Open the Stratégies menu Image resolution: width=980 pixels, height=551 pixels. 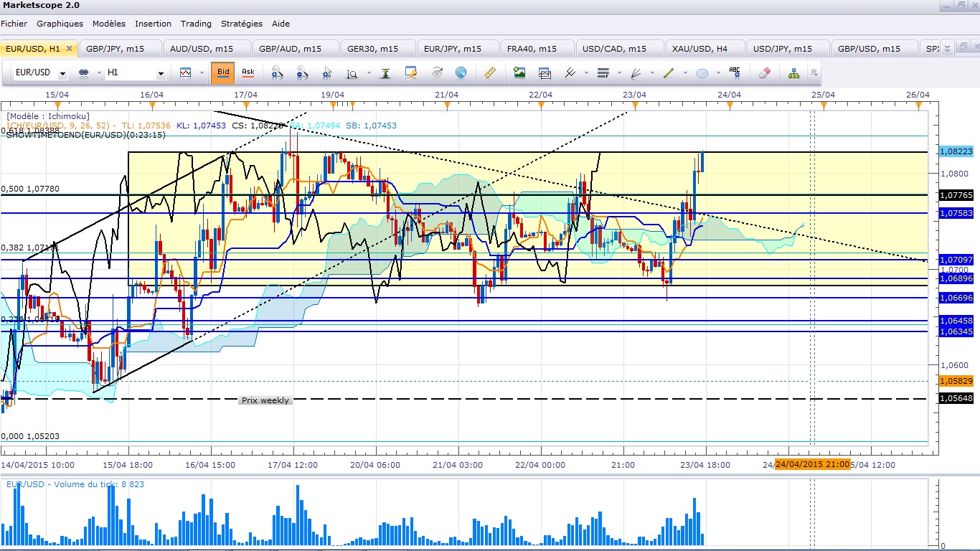point(241,24)
